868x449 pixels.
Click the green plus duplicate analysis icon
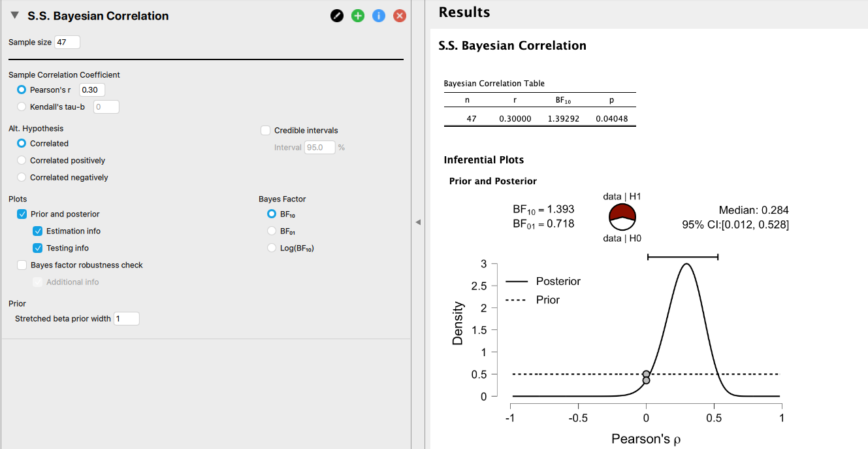coord(358,16)
